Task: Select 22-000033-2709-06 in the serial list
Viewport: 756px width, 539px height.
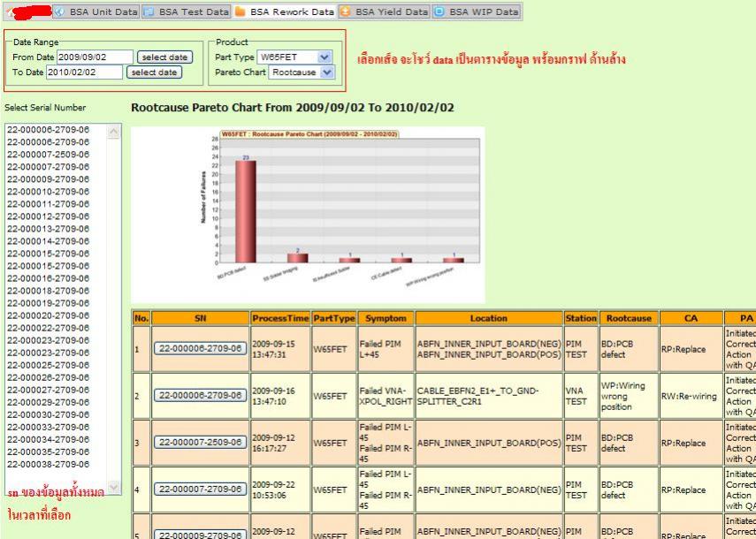Action: pos(49,428)
